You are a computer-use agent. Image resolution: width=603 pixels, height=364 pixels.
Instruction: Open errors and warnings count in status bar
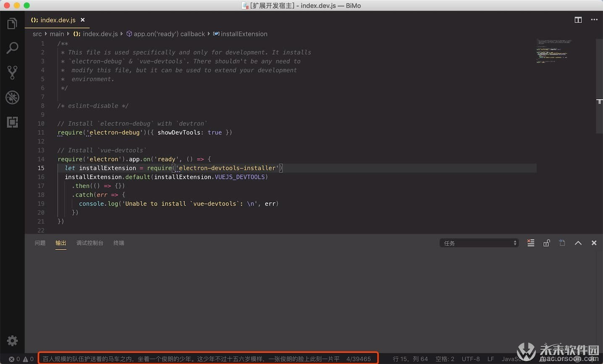pyautogui.click(x=21, y=359)
